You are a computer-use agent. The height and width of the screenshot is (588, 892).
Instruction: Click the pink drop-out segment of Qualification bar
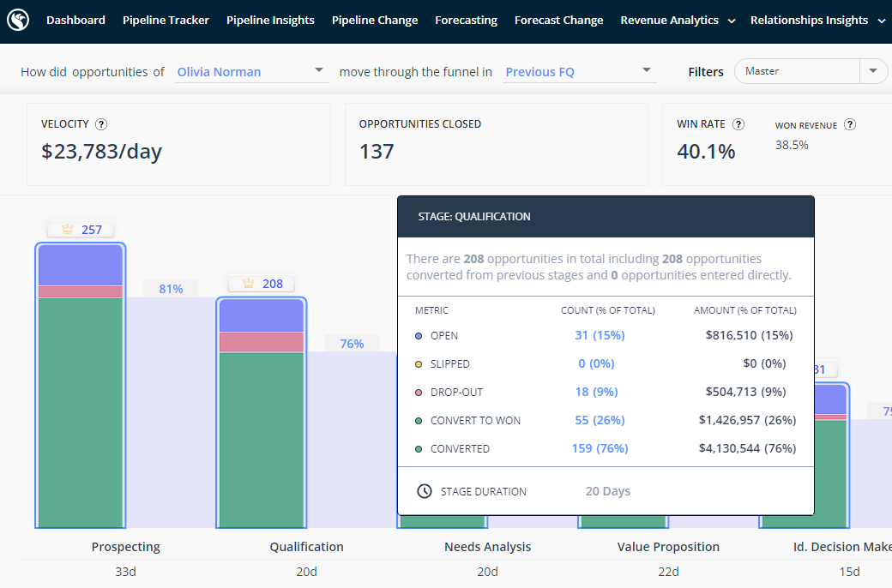[x=262, y=342]
